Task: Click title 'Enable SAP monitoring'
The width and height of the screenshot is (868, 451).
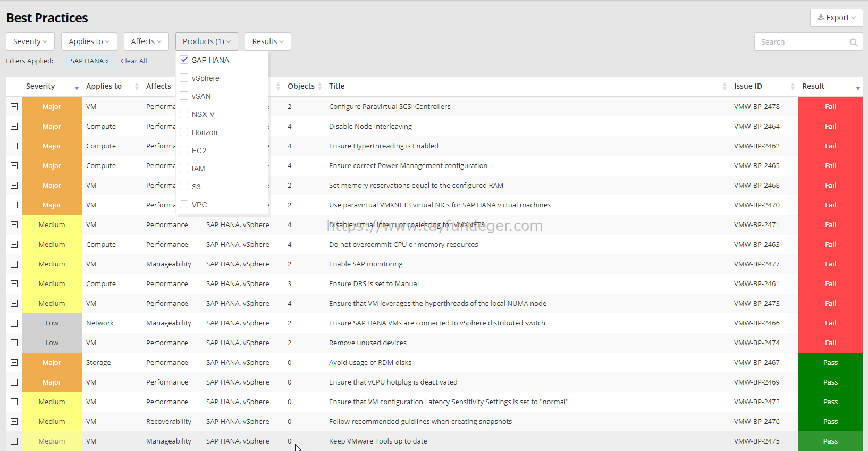Action: point(366,264)
